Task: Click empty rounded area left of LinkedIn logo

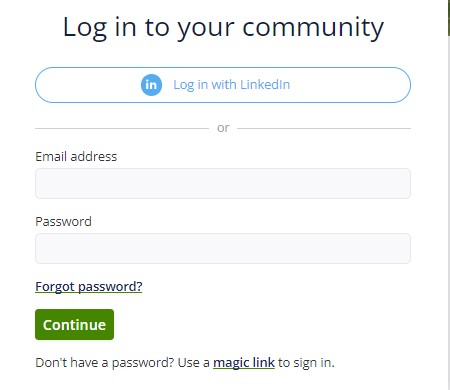Action: [88, 85]
